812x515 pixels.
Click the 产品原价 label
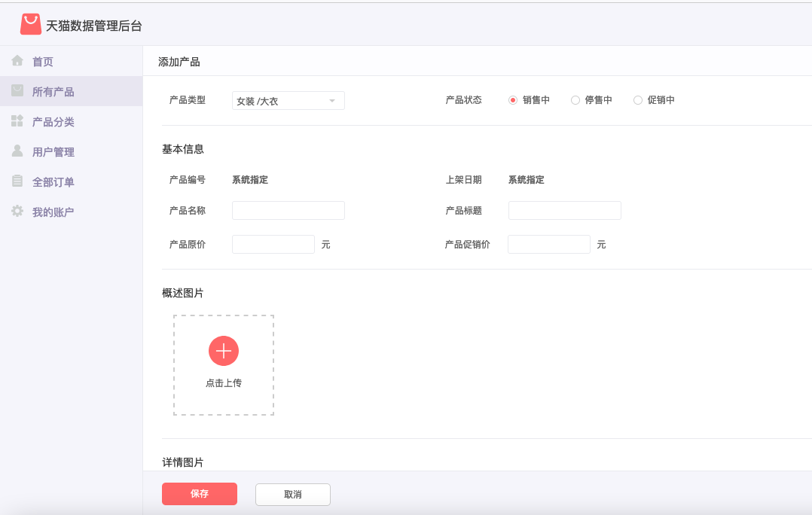(x=188, y=244)
